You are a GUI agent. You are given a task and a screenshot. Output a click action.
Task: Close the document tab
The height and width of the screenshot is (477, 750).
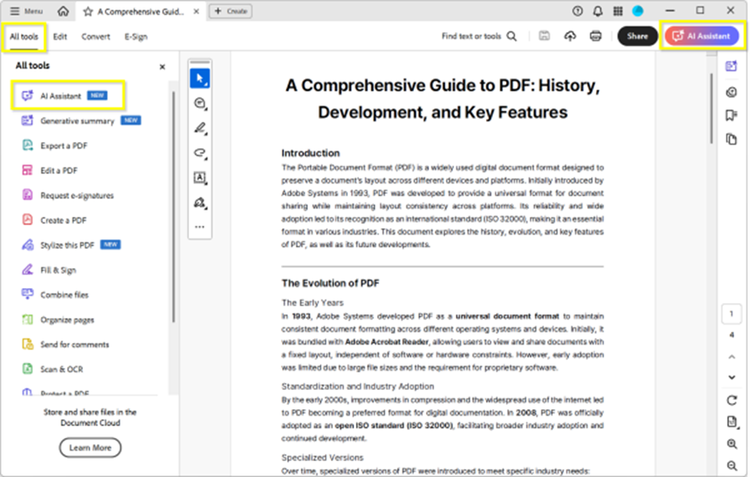click(x=196, y=11)
